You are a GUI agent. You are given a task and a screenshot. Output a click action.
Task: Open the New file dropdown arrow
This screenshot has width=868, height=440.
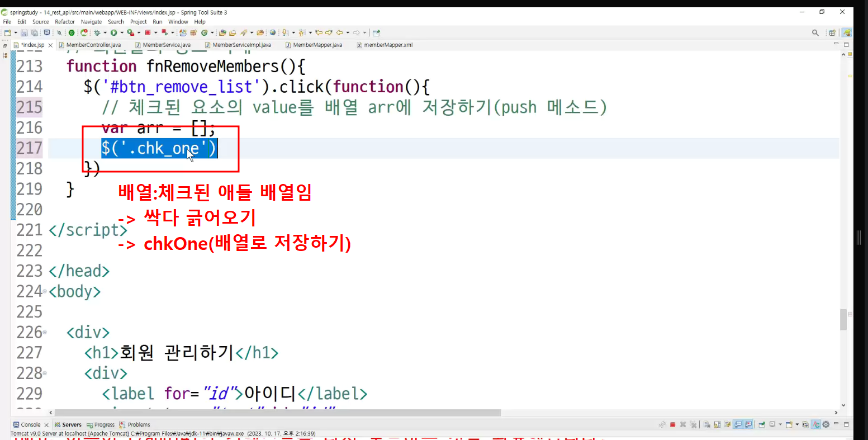(15, 33)
